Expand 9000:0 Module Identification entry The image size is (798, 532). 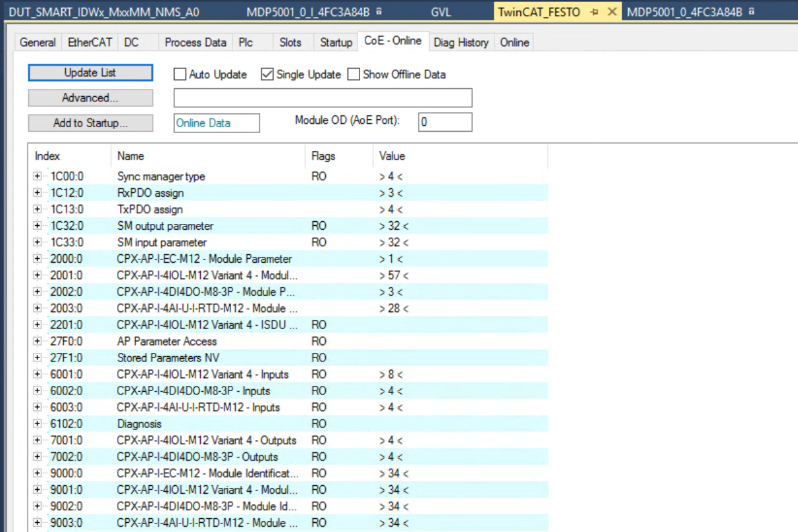point(38,473)
